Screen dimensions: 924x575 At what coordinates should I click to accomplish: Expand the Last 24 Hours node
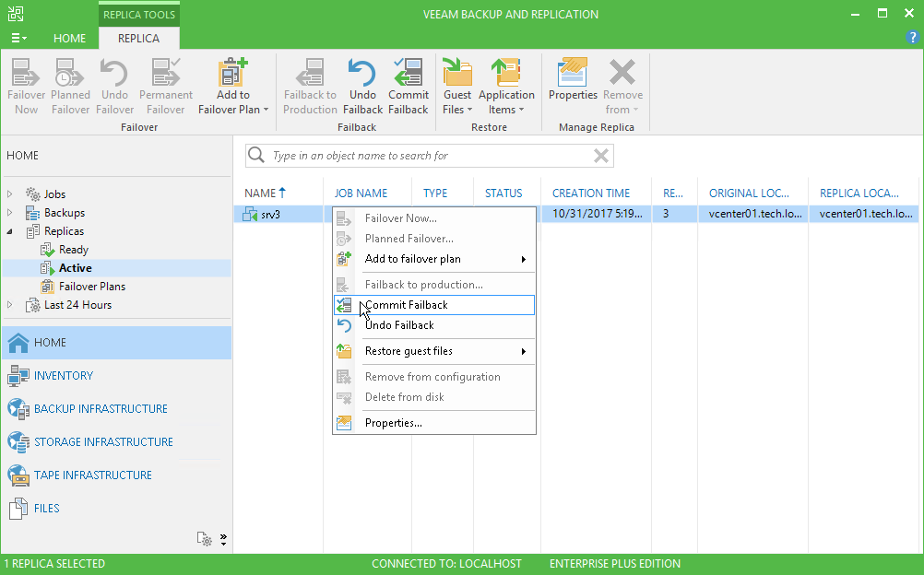point(11,305)
